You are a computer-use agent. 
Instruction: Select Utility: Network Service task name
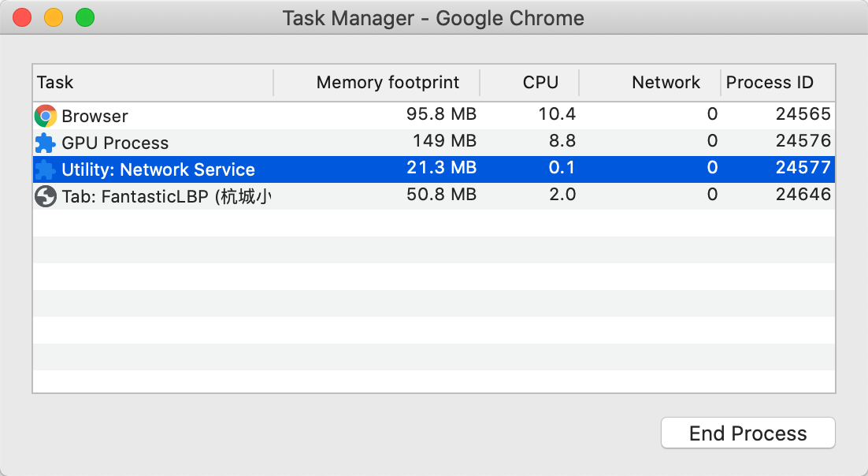[x=158, y=169]
